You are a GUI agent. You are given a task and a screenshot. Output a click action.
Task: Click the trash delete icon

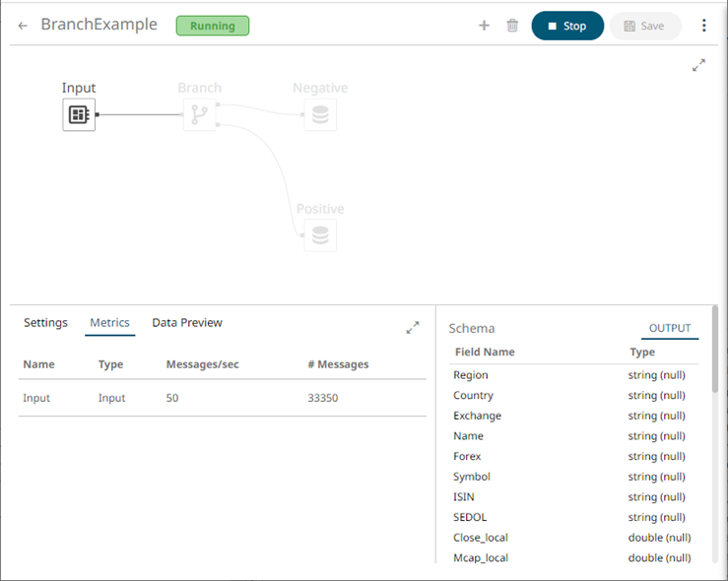[x=512, y=26]
